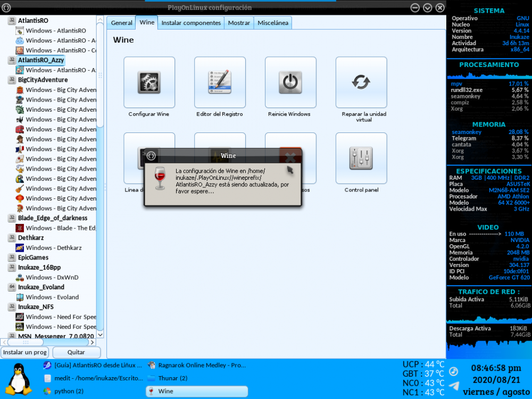Select the Miscelánea tab
The width and height of the screenshot is (532, 399).
coord(273,23)
